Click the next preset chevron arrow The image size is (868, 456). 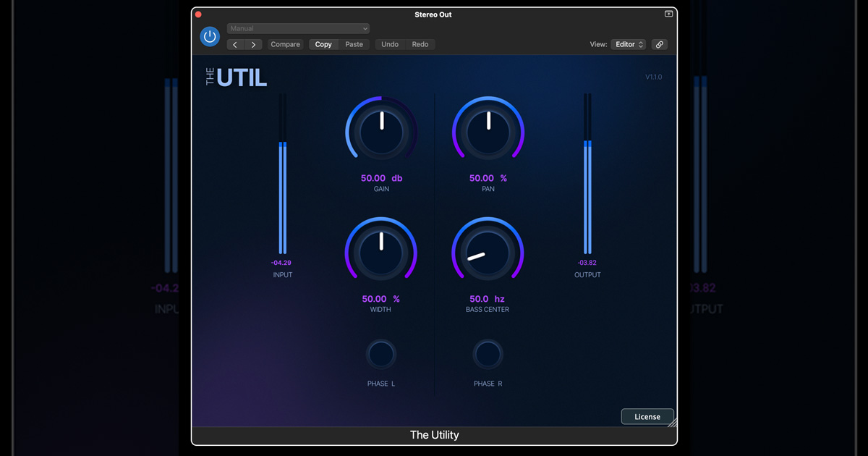coord(254,44)
